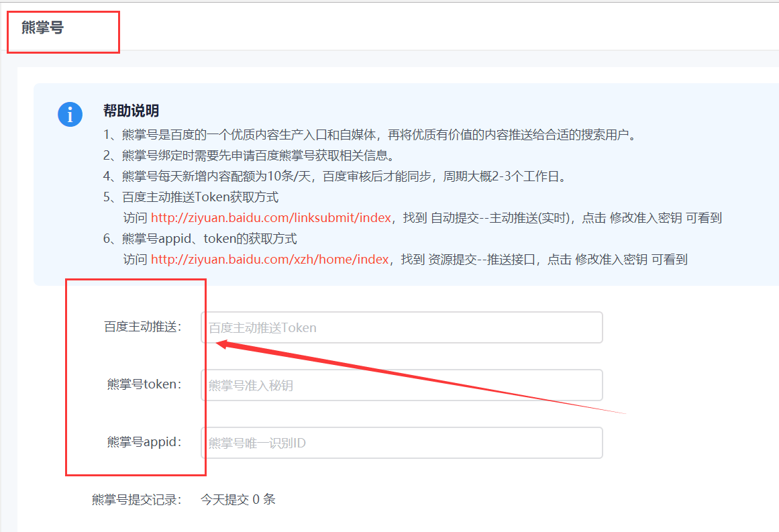Open the ziyuan.baidu.com/linksubmit/index link
The width and height of the screenshot is (779, 532).
click(271, 217)
